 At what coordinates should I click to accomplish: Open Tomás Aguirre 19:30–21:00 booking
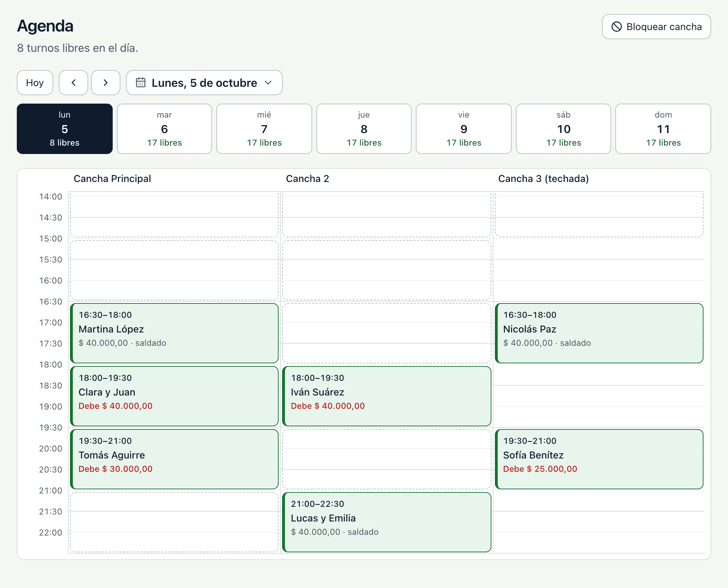click(174, 459)
